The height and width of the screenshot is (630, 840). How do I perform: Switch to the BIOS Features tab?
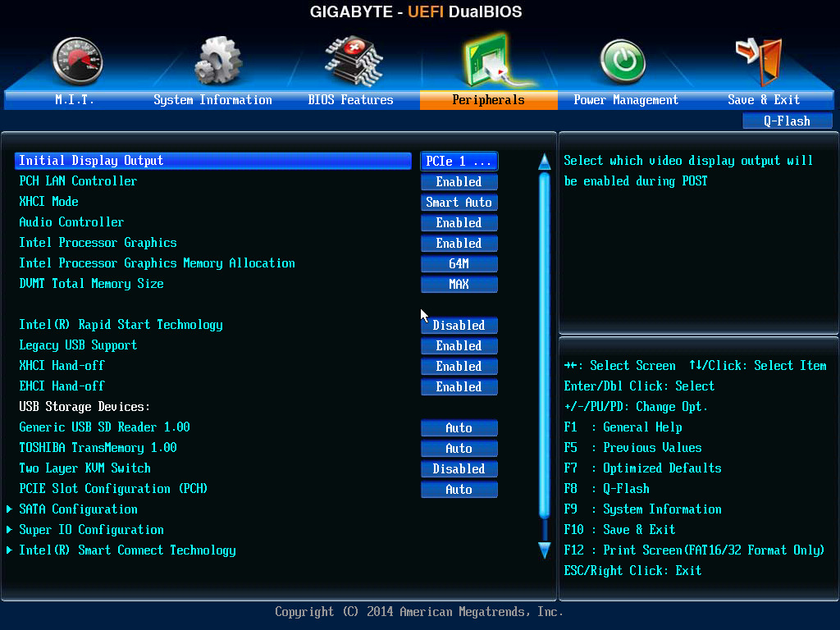(350, 100)
